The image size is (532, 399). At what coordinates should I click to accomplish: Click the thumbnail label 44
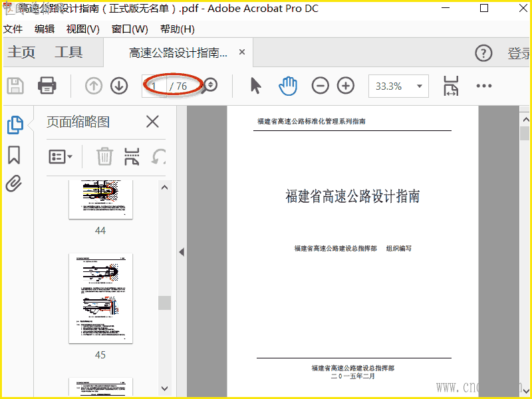click(100, 231)
